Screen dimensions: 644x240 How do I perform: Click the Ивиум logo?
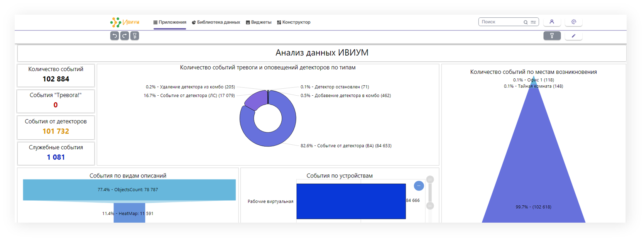[x=125, y=22]
